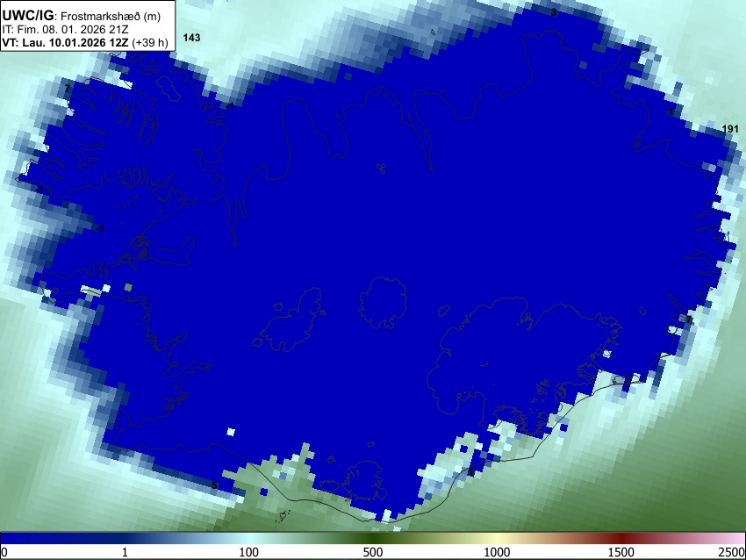Click the 500 tick on the color scale
This screenshot has width=746, height=560.
click(373, 552)
